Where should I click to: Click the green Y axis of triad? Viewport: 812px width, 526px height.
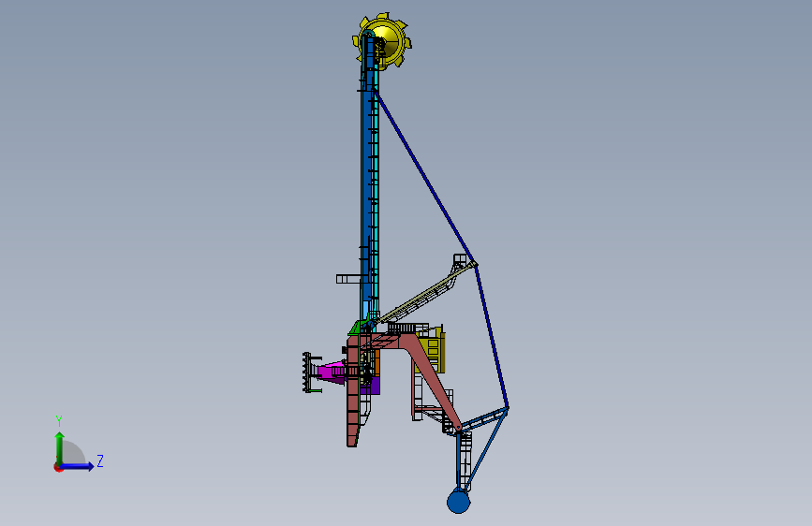tap(60, 448)
